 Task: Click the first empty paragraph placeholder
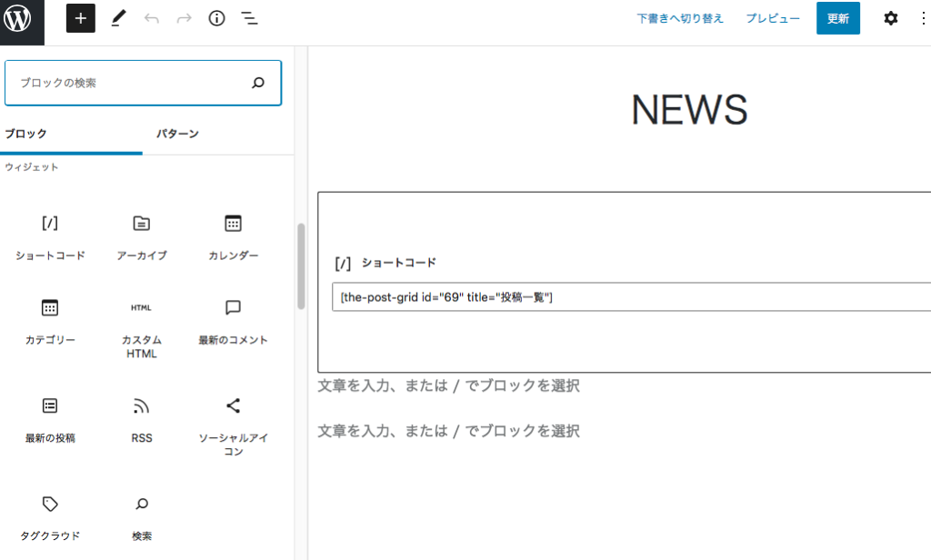[x=449, y=385]
